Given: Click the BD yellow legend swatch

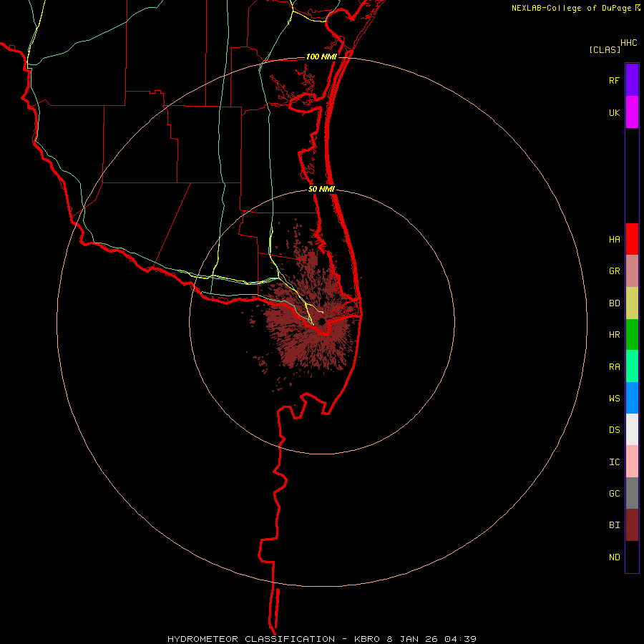Looking at the screenshot, I should click(x=632, y=303).
